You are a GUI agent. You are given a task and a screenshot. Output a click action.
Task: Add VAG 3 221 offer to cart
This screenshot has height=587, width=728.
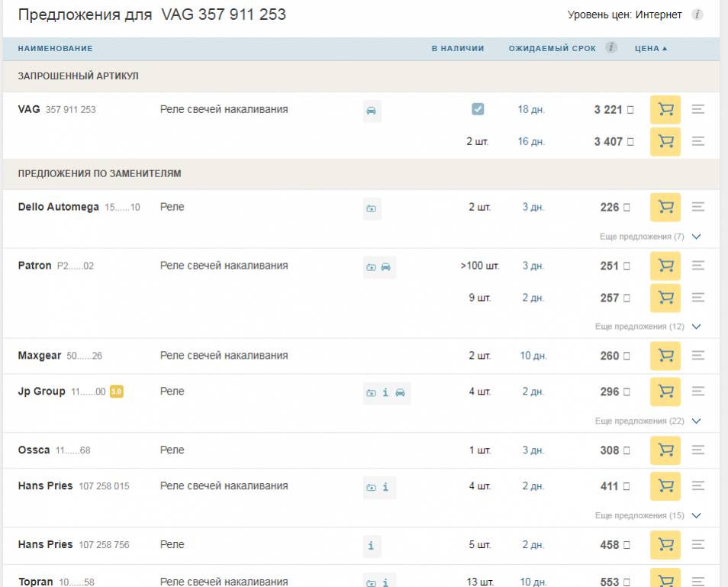(665, 110)
